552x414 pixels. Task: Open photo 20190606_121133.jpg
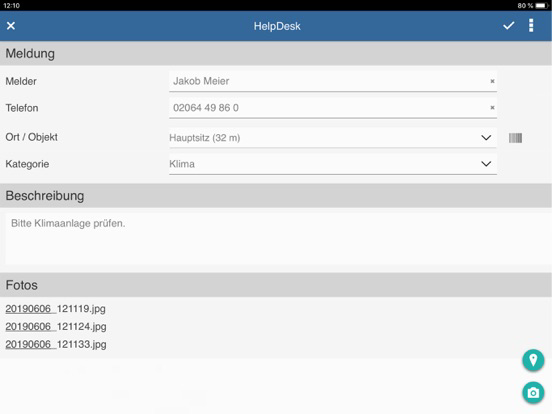[56, 344]
